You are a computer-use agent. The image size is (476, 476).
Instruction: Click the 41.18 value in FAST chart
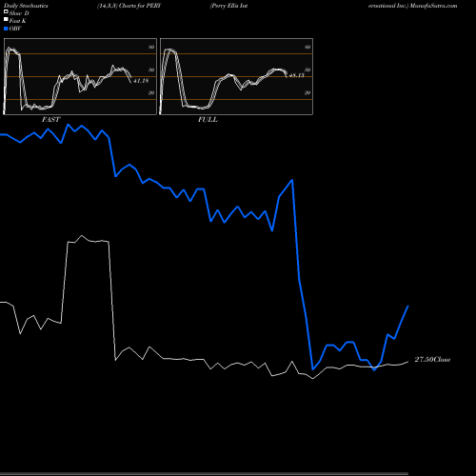click(x=141, y=81)
